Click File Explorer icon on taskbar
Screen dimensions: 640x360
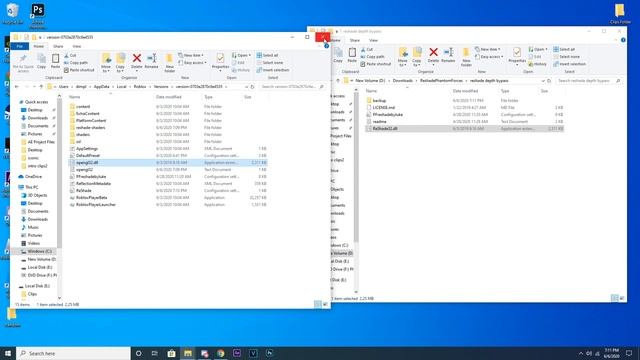point(188,353)
